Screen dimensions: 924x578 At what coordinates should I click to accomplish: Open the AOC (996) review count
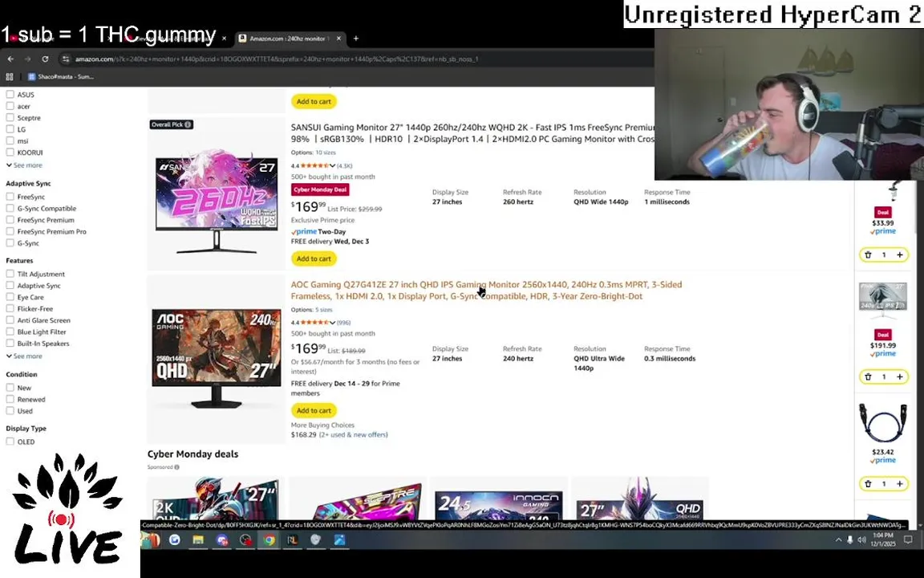343,323
